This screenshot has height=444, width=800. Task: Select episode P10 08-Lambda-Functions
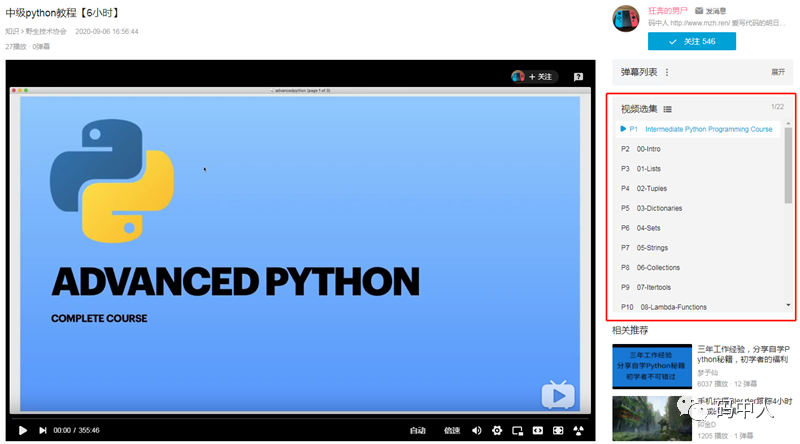pos(697,307)
